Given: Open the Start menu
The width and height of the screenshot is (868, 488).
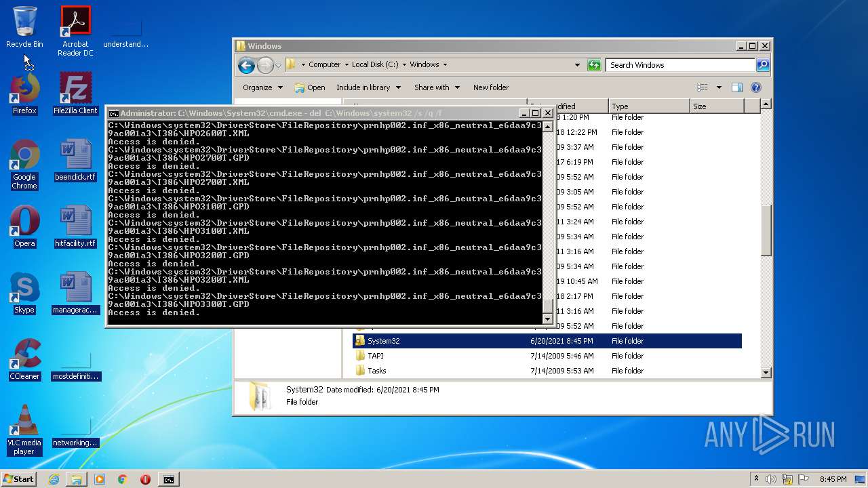Looking at the screenshot, I should 19,479.
